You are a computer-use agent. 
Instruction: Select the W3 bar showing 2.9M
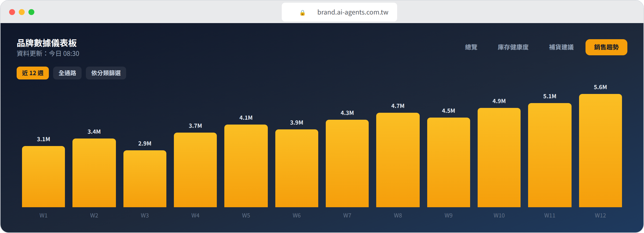145,179
